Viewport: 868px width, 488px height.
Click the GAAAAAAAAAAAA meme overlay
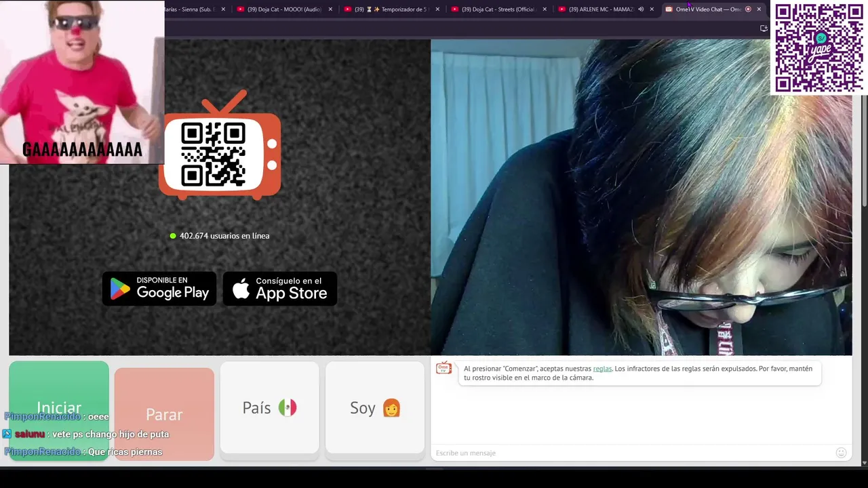coord(82,82)
